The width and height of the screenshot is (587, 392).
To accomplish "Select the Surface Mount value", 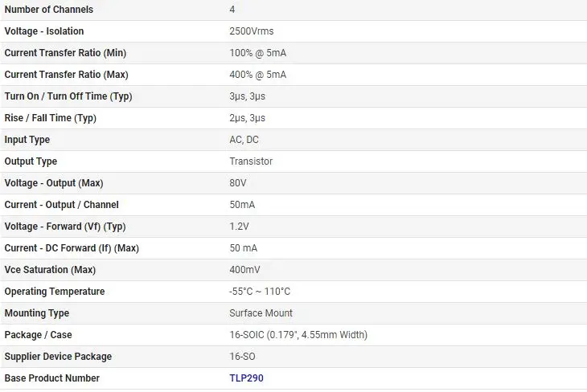I will pyautogui.click(x=261, y=313).
